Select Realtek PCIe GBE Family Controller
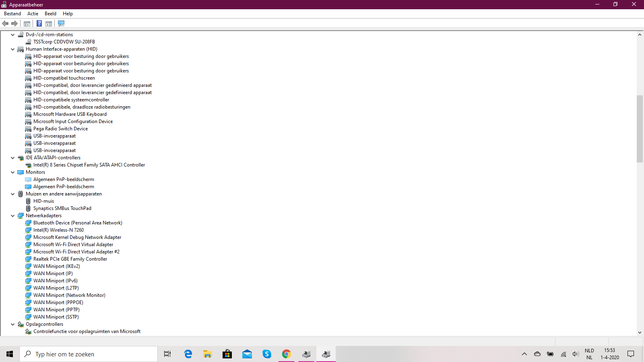Image resolution: width=644 pixels, height=362 pixels. pos(70,259)
